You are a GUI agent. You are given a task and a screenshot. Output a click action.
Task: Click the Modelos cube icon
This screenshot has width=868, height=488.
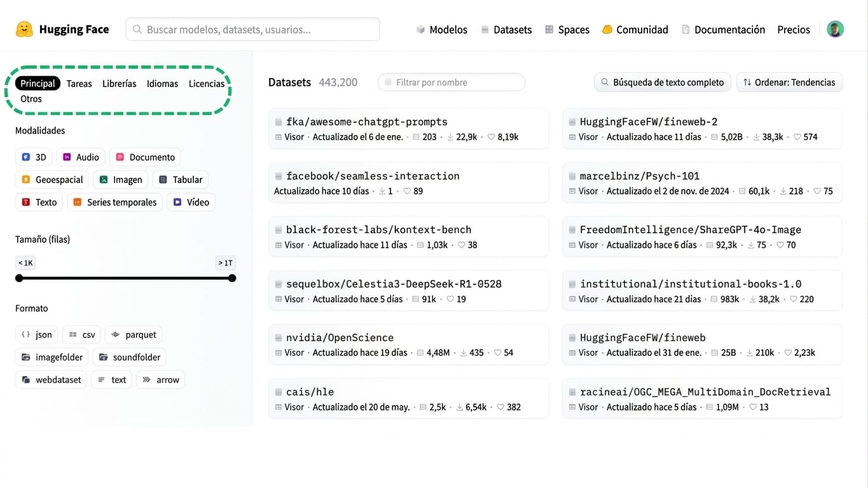[420, 30]
